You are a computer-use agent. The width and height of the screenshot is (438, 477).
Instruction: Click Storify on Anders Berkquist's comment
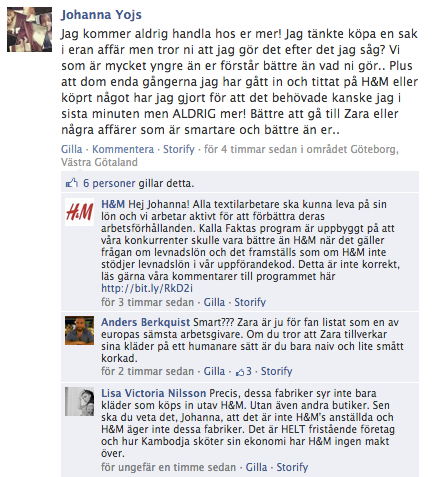coord(276,371)
